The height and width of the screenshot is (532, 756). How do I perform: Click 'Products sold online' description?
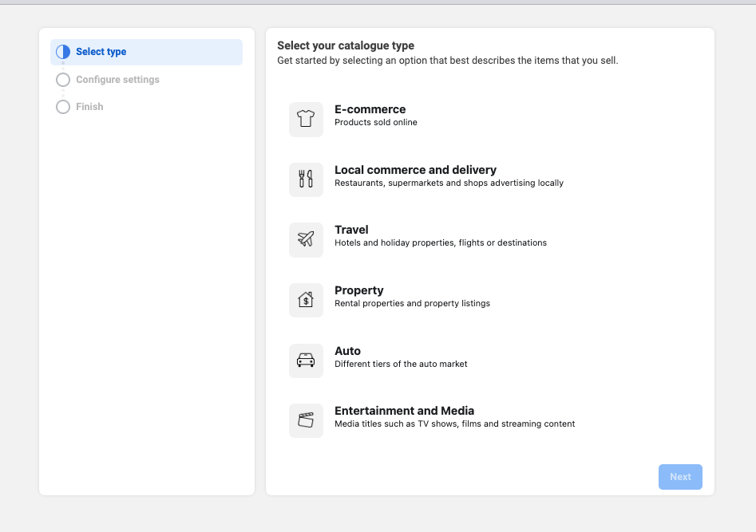point(375,123)
